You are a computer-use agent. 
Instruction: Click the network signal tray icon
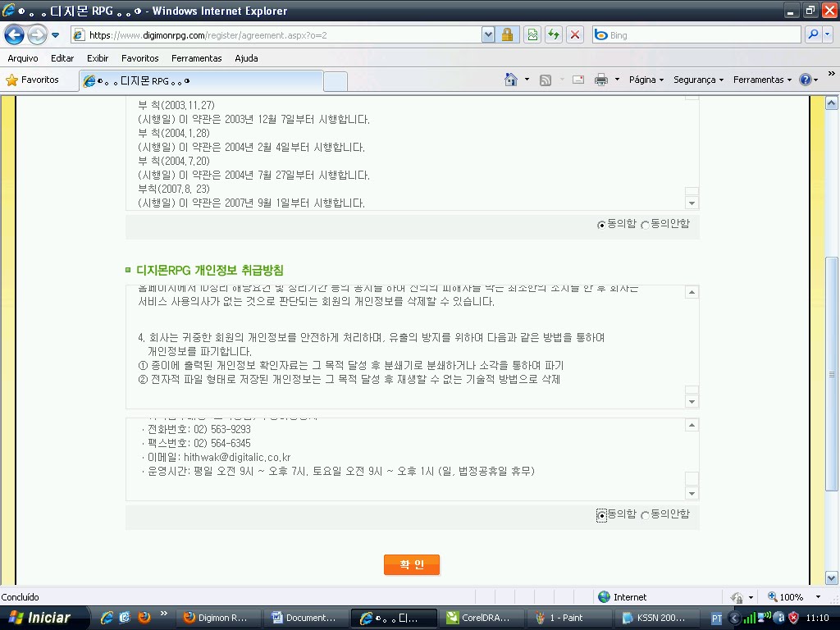pyautogui.click(x=750, y=619)
